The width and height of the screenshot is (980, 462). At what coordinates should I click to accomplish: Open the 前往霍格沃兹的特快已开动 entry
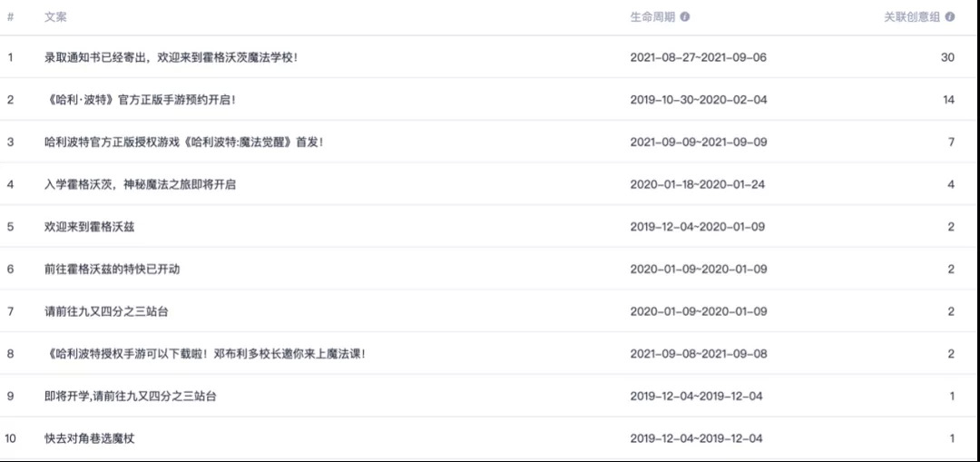[112, 270]
